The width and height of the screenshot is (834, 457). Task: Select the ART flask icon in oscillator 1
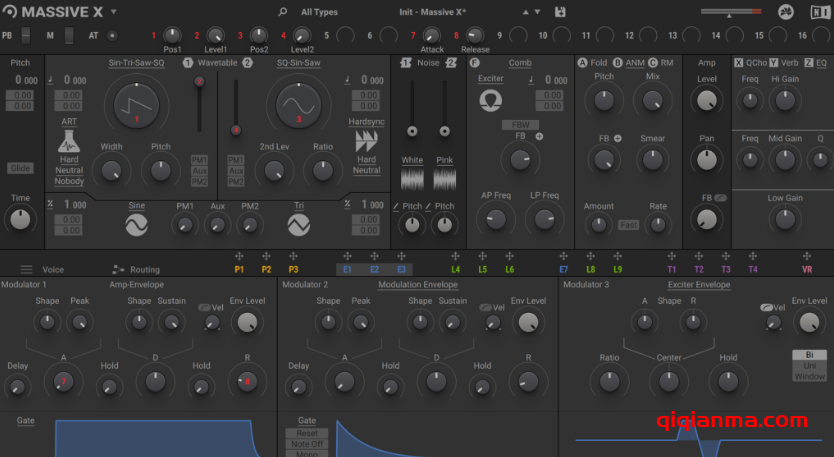click(69, 141)
